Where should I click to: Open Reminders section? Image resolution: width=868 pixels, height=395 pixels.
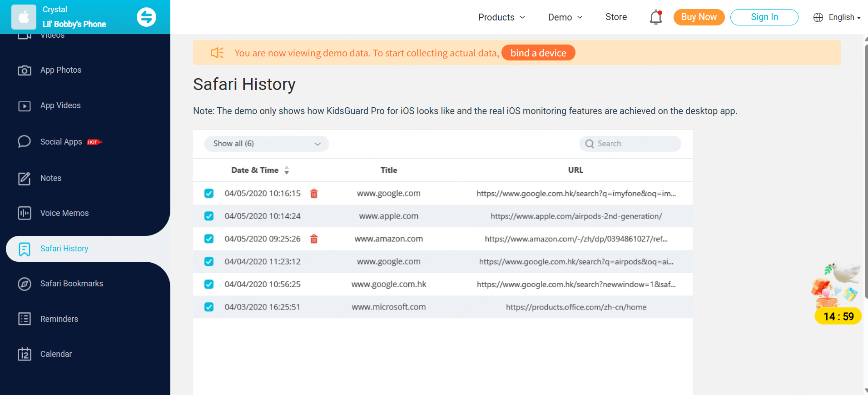pyautogui.click(x=59, y=319)
